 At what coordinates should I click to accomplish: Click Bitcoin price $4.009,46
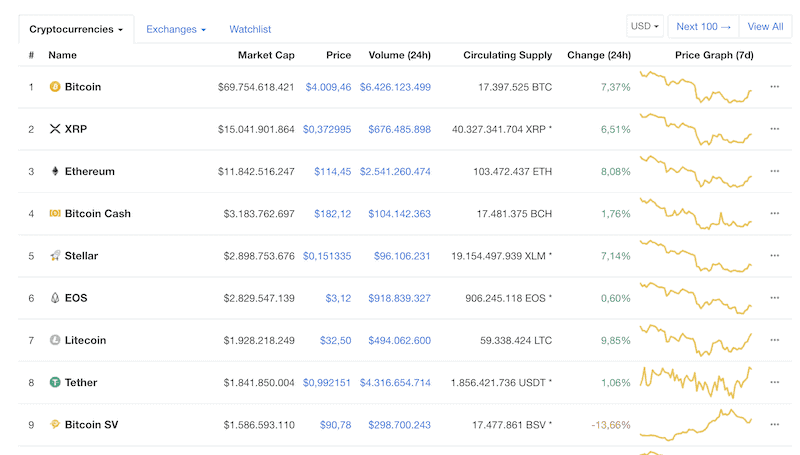pyautogui.click(x=328, y=87)
